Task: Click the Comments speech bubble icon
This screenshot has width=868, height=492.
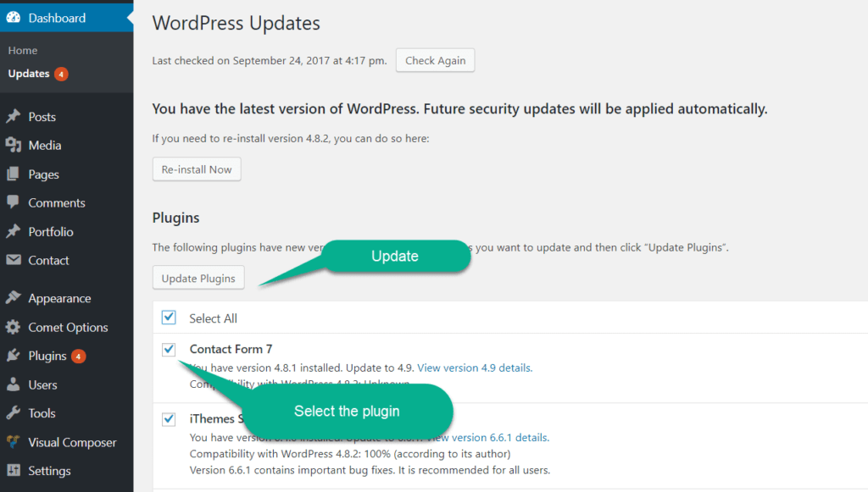Action: coord(14,202)
